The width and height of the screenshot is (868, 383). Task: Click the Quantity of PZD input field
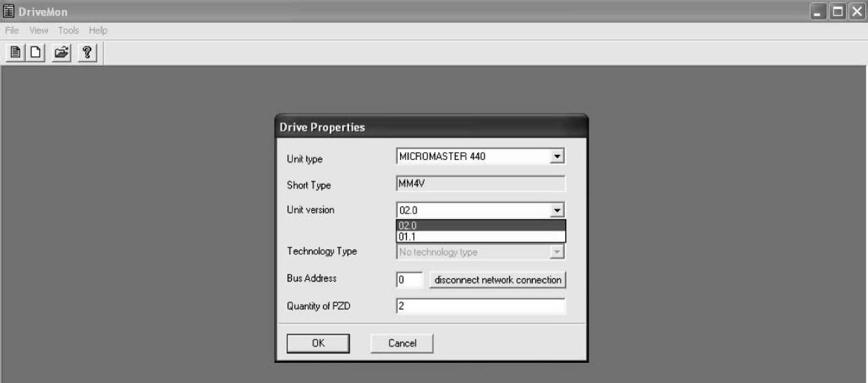[x=481, y=306]
